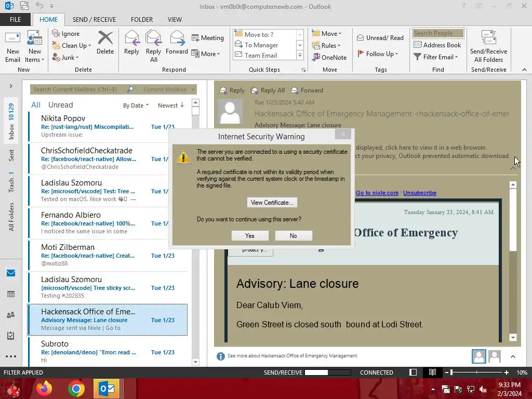Select the HOME tab
Screen dimensions: 532x399
click(48, 19)
